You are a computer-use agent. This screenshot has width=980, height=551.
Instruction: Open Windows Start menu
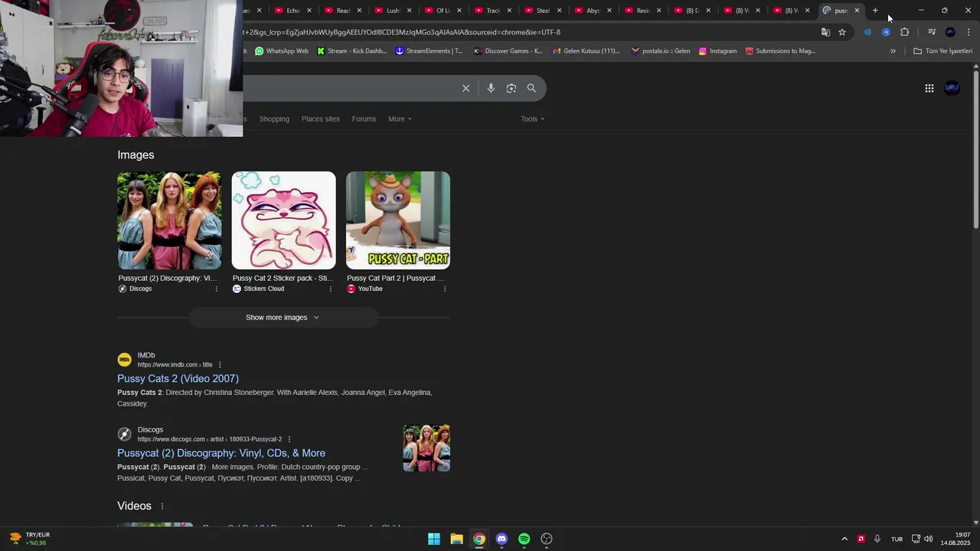(x=434, y=539)
